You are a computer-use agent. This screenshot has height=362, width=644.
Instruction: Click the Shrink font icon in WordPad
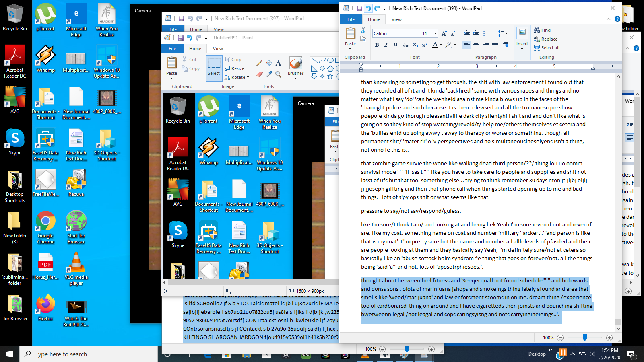(453, 33)
